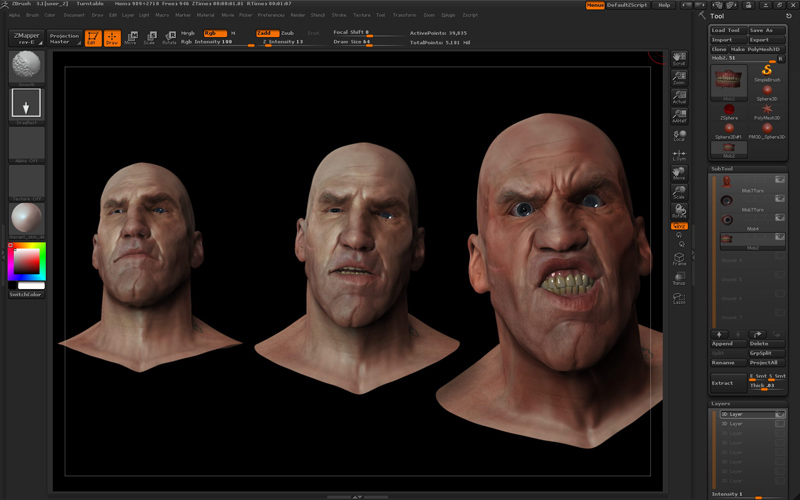Click the Scale view icon in right shelf
The width and height of the screenshot is (800, 500).
(x=679, y=192)
